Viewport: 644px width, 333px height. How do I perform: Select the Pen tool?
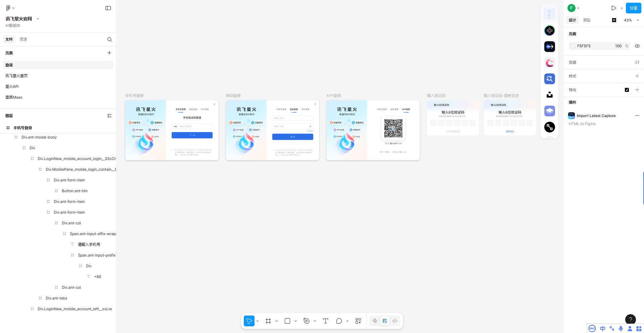click(x=306, y=321)
